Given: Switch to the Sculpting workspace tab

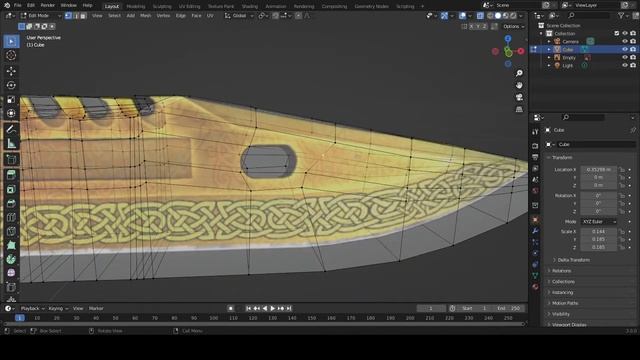Looking at the screenshot, I should pos(162,6).
